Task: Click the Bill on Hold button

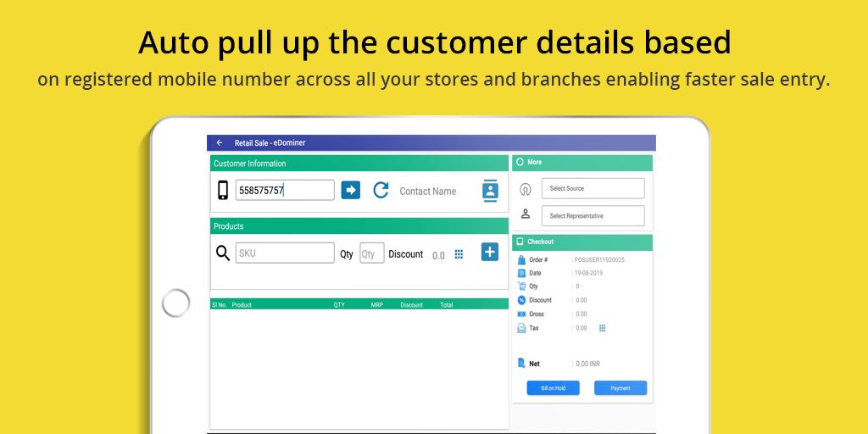Action: 553,388
